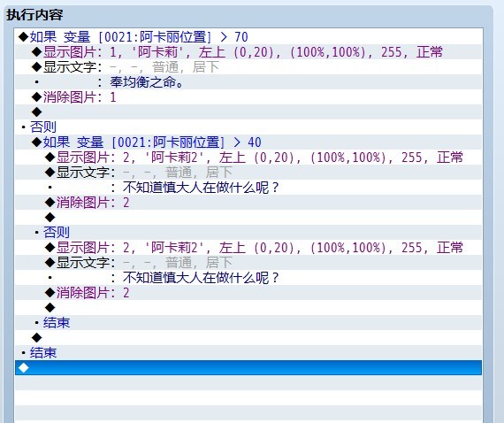Select the 否则 row directly above the > 40 condition

click(248, 127)
